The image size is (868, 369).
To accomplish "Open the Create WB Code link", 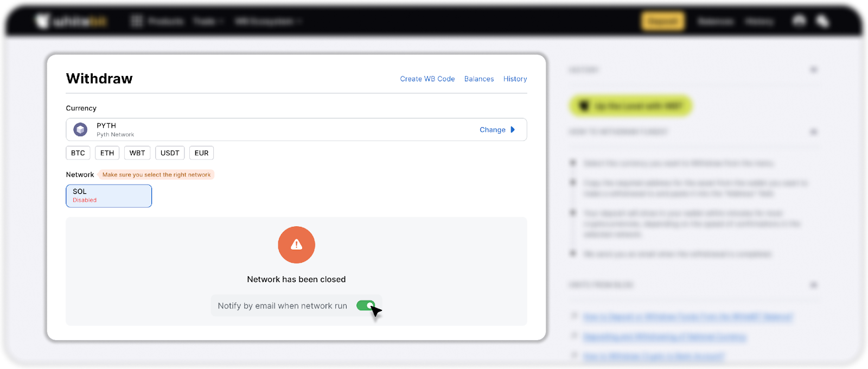I will [427, 79].
